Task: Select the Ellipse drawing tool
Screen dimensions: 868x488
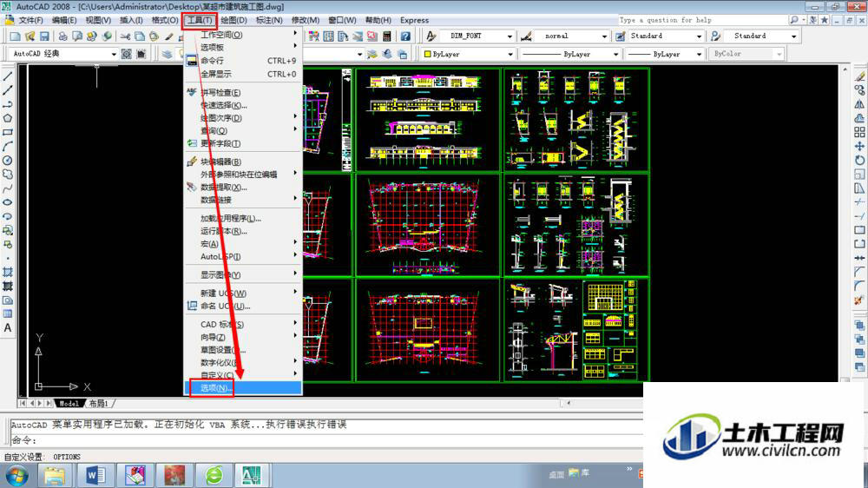Action: [x=8, y=202]
